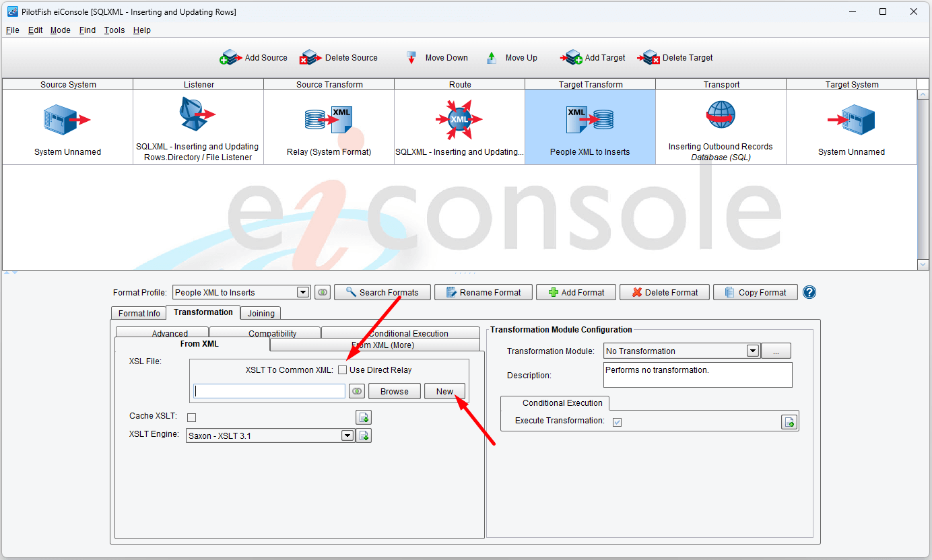932x560 pixels.
Task: Click the Delete Source toolbar icon
Action: point(310,57)
